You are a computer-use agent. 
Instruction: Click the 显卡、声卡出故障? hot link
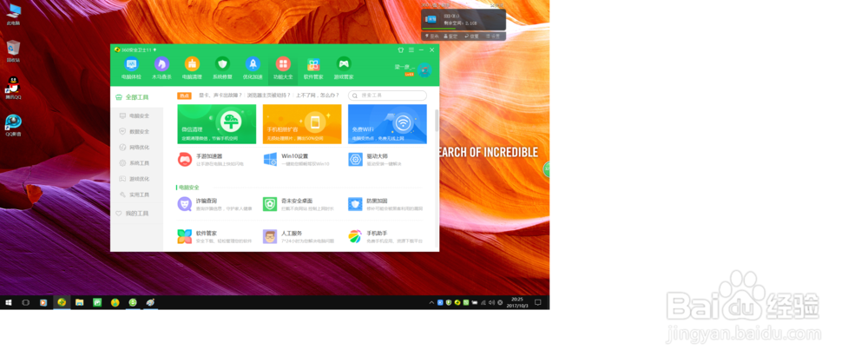pyautogui.click(x=220, y=96)
